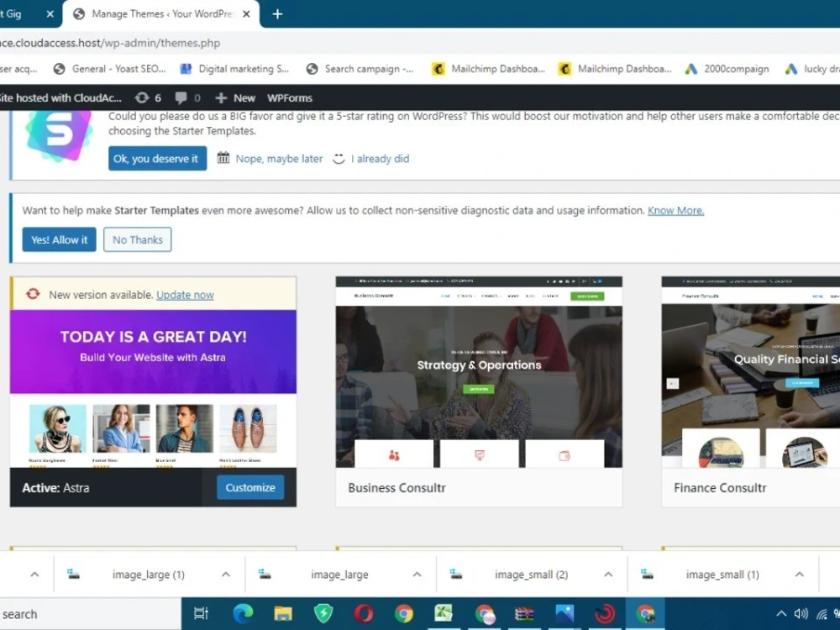
Task: Expand options for image_large download
Action: click(417, 575)
